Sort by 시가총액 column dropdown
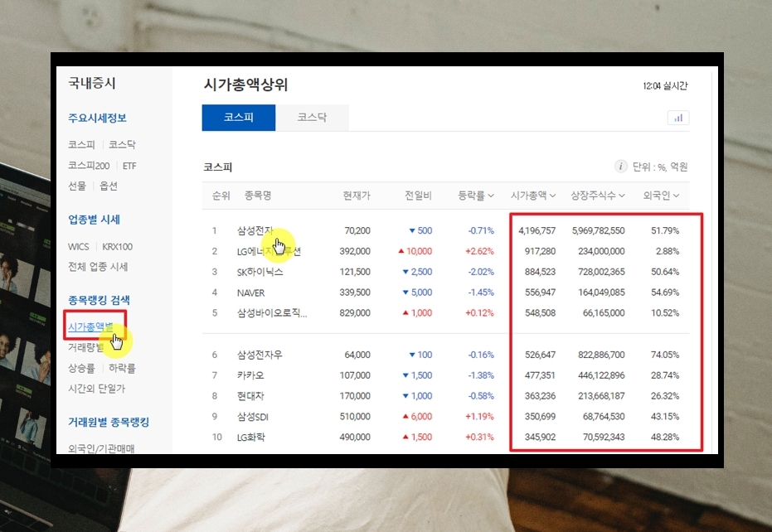 533,196
